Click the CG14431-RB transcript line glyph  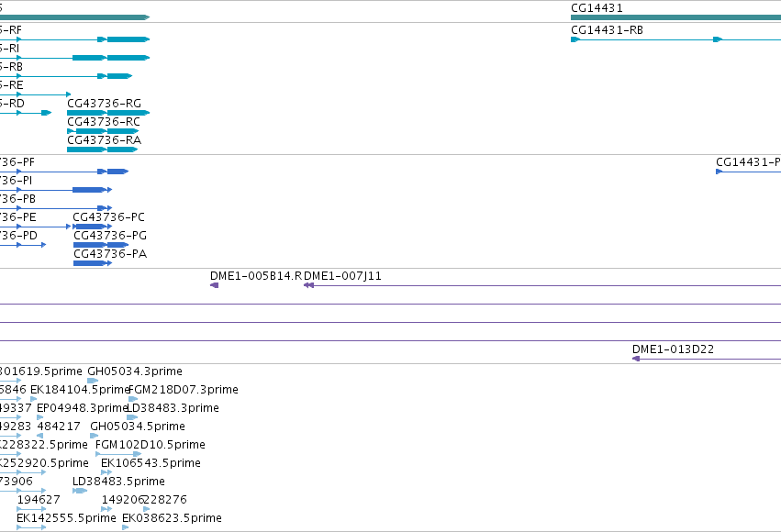point(675,39)
